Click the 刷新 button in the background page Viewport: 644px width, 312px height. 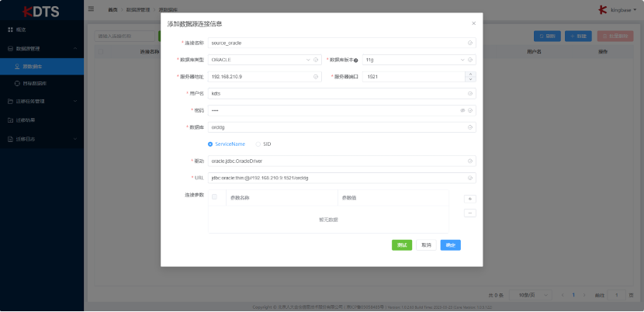(x=547, y=36)
